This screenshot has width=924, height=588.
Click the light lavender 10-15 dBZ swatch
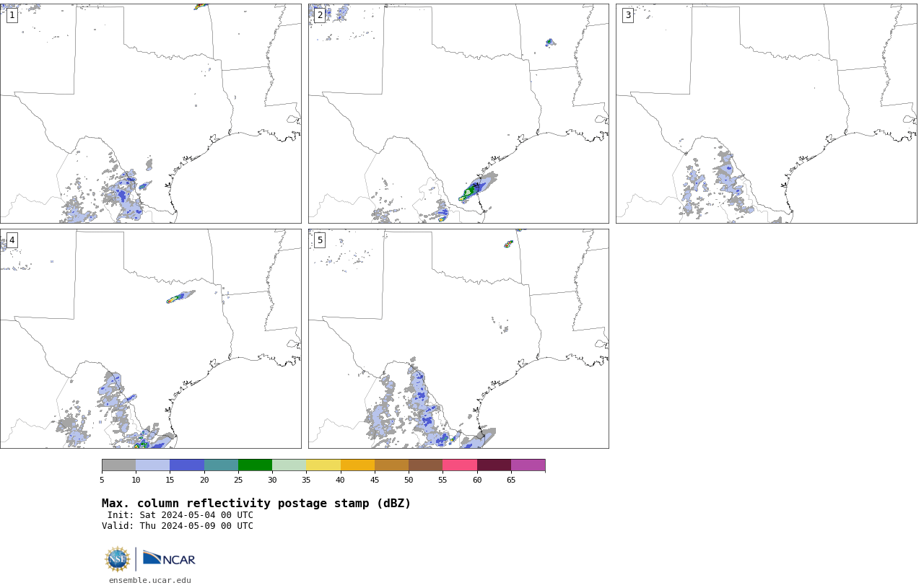pyautogui.click(x=152, y=465)
